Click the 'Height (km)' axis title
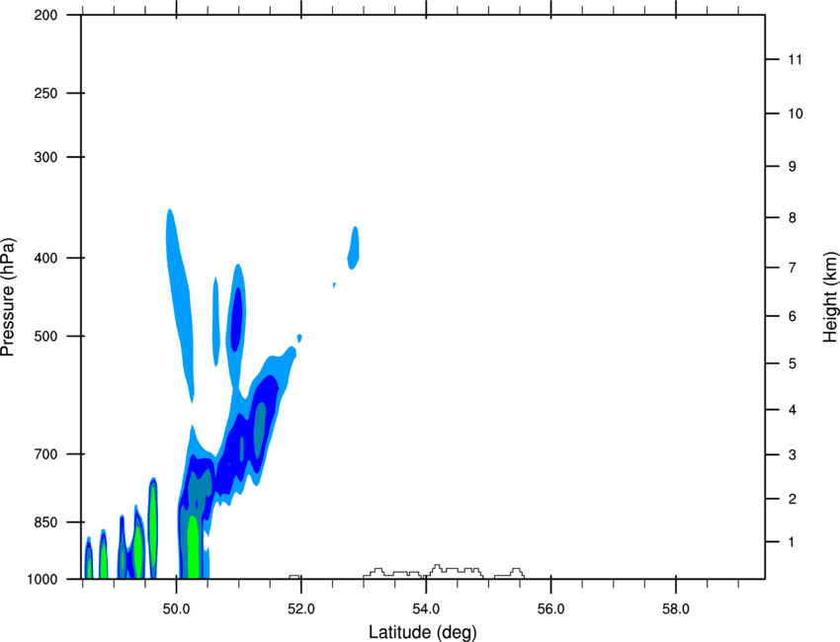The image size is (840, 642). point(830,297)
